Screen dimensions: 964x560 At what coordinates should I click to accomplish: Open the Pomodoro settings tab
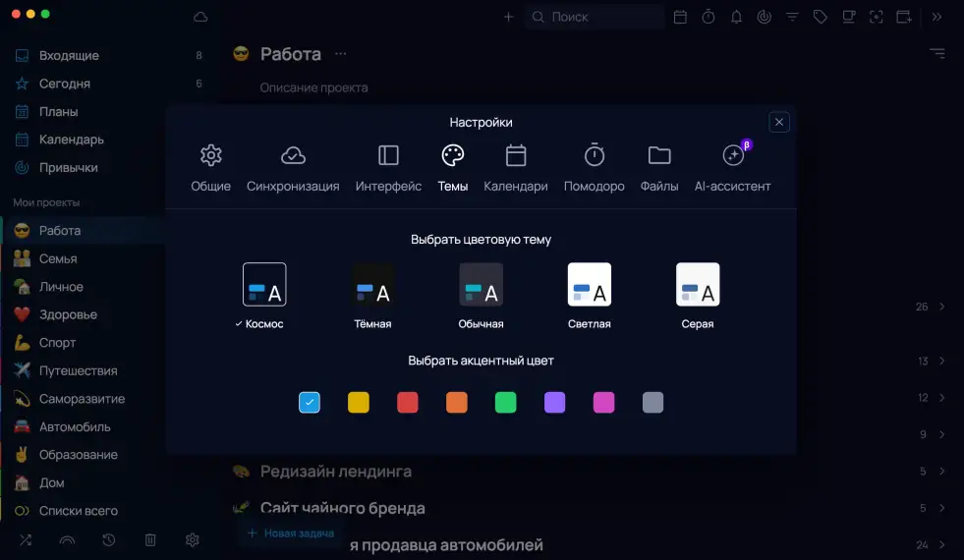click(594, 167)
